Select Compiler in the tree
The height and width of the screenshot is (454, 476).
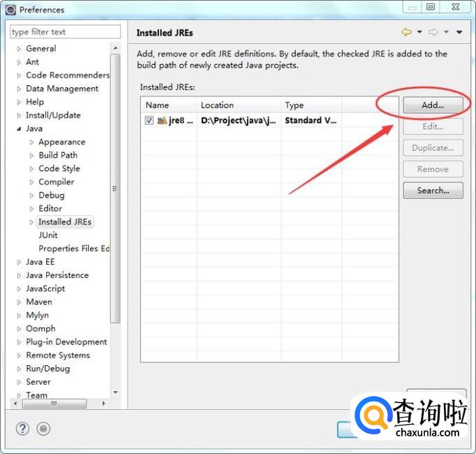point(56,182)
